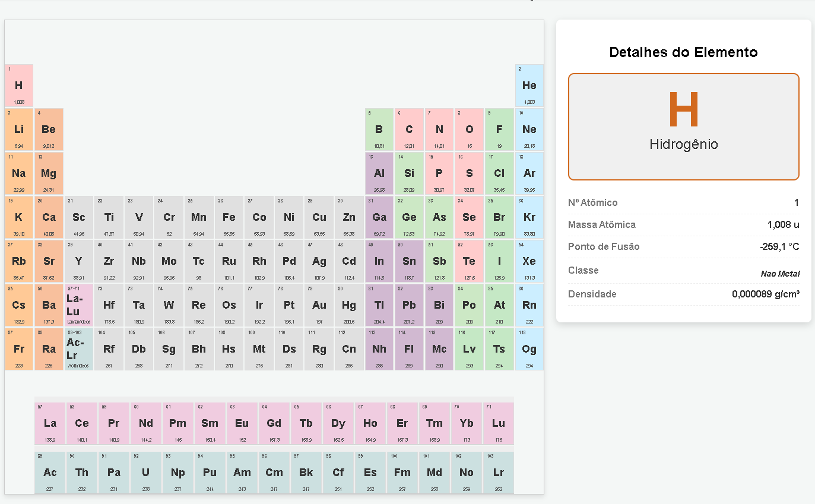The width and height of the screenshot is (815, 504).
Task: Choose the Silicon (Si) element tile
Action: click(x=409, y=173)
